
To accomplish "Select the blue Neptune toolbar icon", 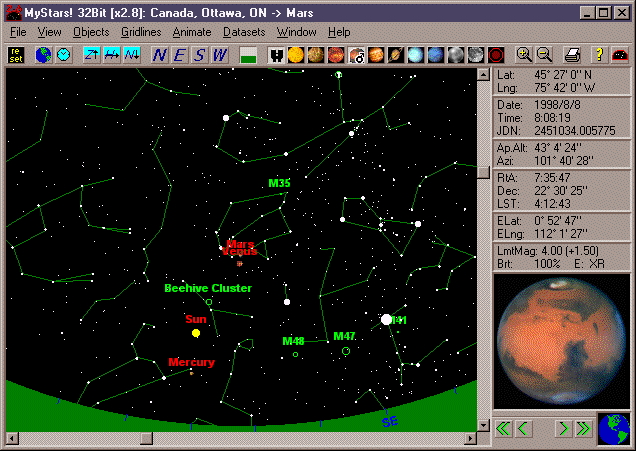I will 436,55.
